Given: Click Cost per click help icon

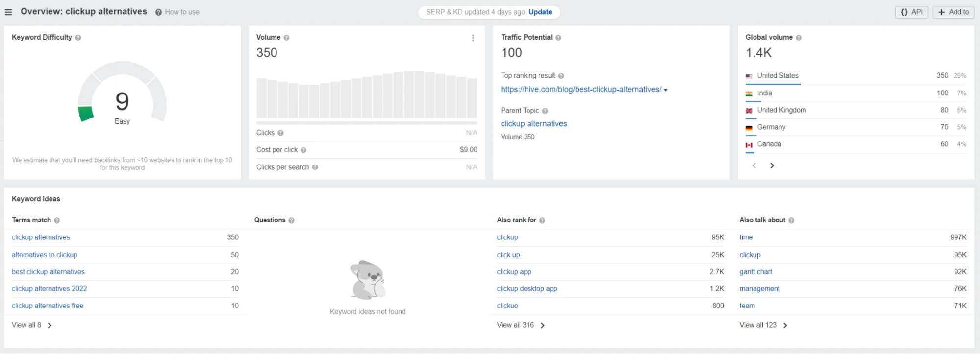Looking at the screenshot, I should 303,150.
